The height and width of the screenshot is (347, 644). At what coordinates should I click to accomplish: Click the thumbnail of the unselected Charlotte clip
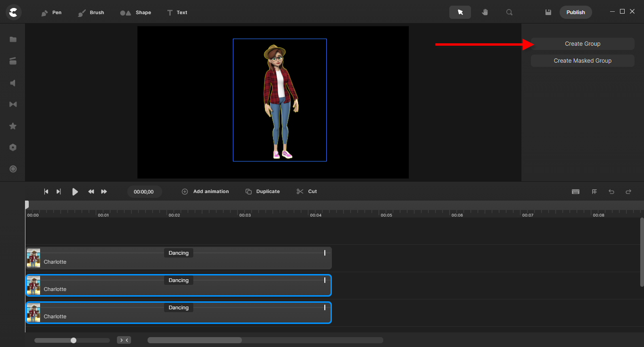tap(33, 258)
